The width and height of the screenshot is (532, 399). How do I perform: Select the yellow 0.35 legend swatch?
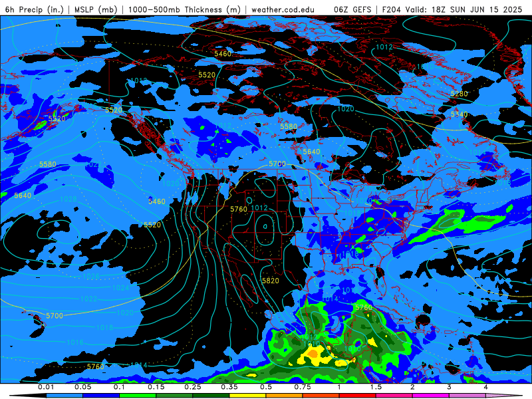pyautogui.click(x=247, y=396)
